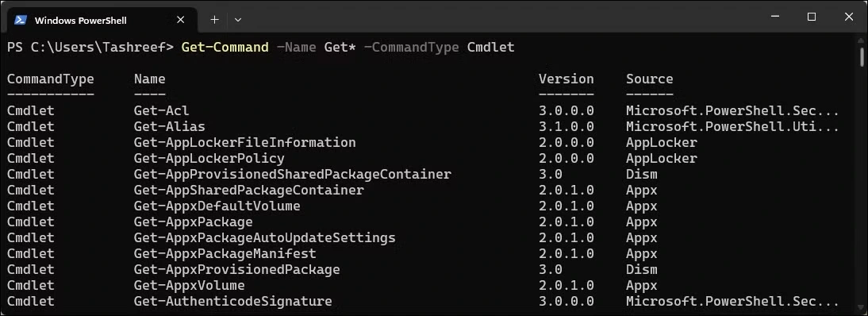
Task: Click the vertical scrollbar thumb
Action: 862,58
